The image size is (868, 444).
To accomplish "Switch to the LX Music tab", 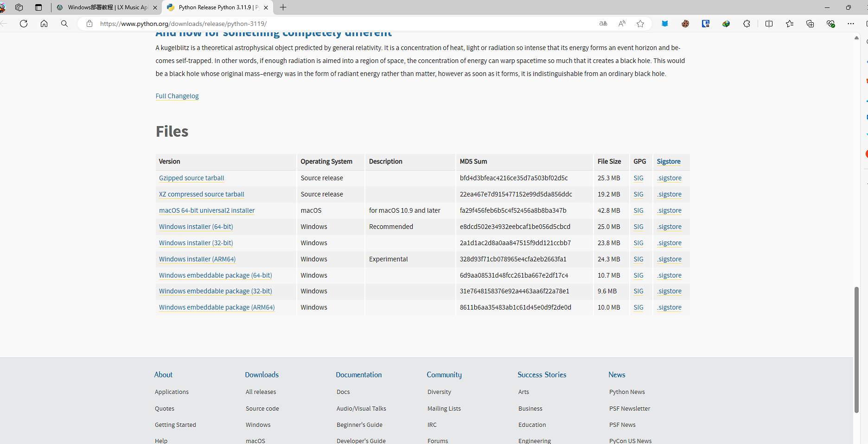I will (x=107, y=7).
